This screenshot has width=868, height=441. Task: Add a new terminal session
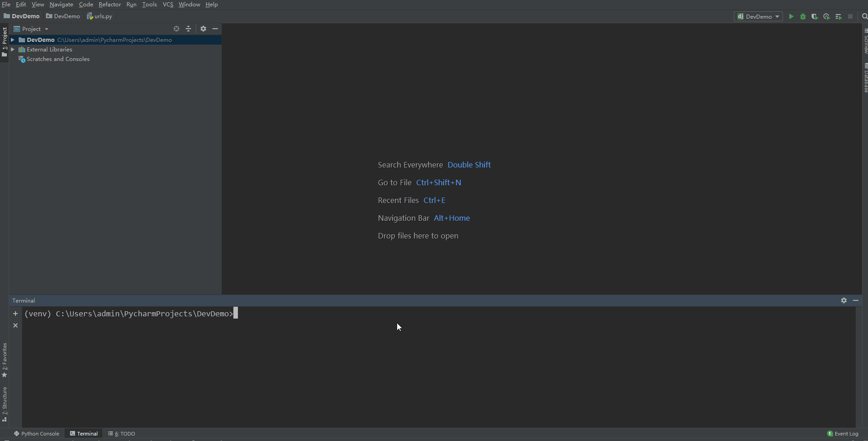coord(15,314)
